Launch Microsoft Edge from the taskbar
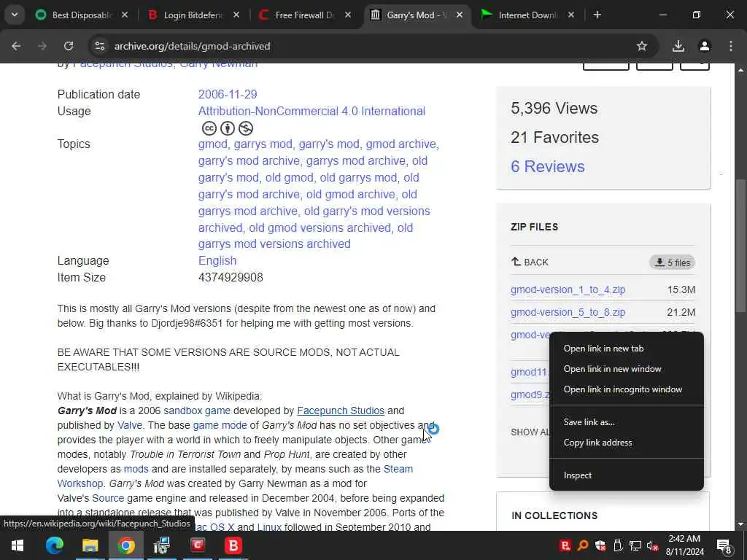The image size is (747, 560). pos(54,545)
